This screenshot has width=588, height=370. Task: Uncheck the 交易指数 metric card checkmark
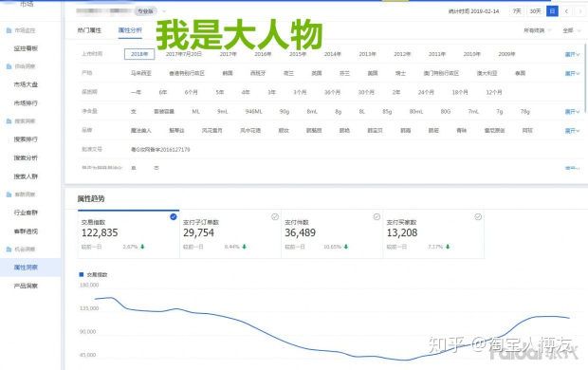coord(174,216)
